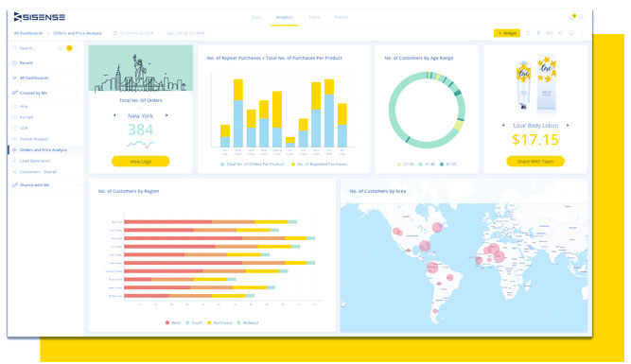631x364 pixels.
Task: Open the USA folder
Action: click(24, 128)
